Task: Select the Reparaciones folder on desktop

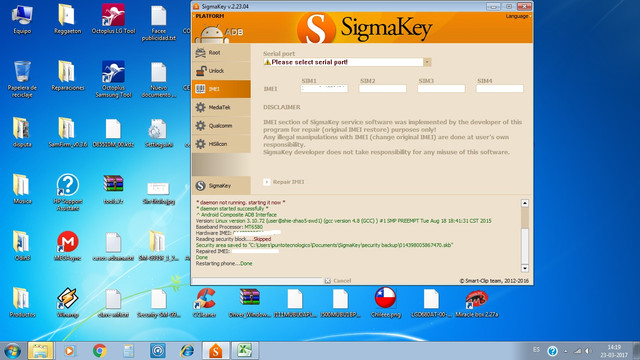Action: pos(67,76)
